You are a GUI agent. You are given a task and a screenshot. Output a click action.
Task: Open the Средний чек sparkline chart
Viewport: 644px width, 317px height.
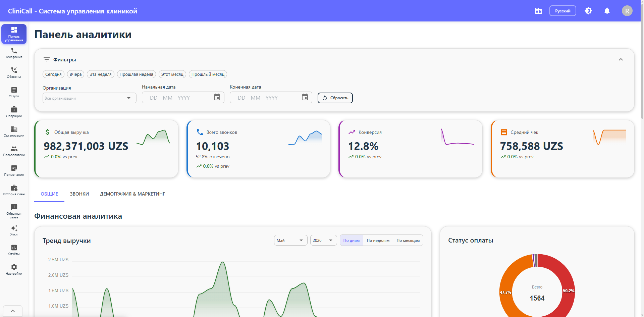point(609,137)
